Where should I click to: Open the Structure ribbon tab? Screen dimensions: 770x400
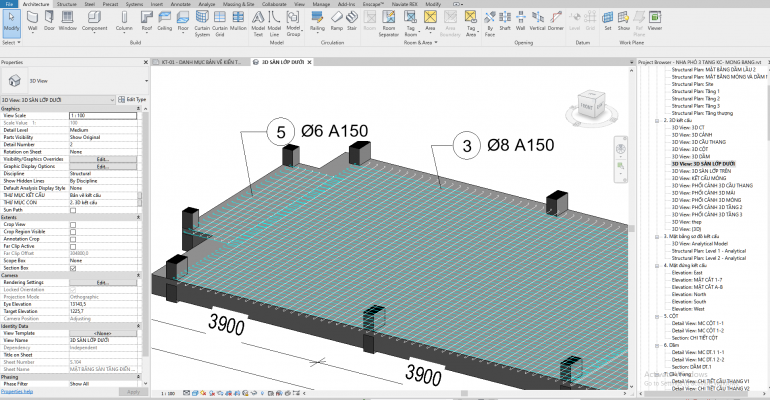67,4
